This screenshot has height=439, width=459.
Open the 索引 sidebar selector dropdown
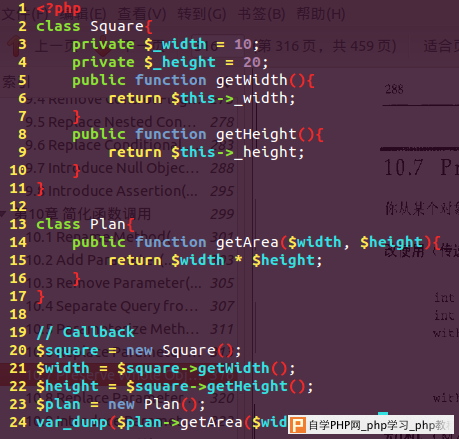tap(16, 81)
